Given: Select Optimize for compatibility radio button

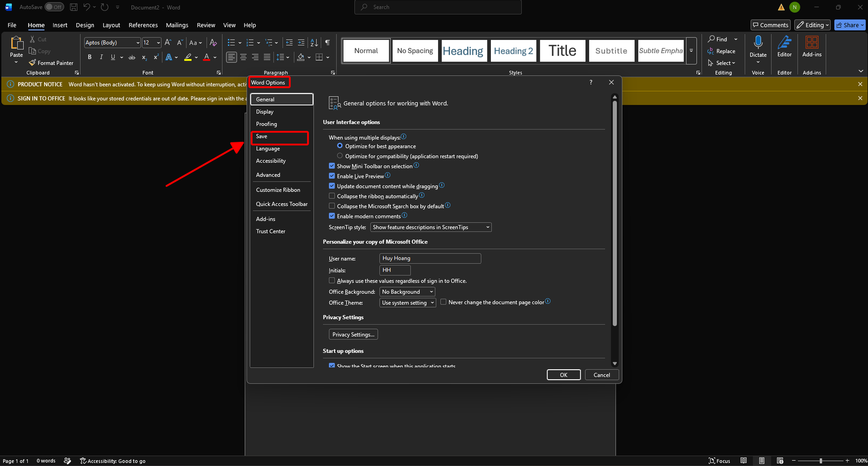Looking at the screenshot, I should coord(340,156).
